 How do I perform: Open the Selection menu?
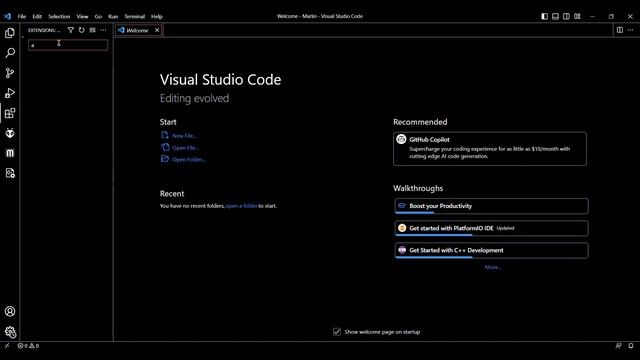pos(59,16)
